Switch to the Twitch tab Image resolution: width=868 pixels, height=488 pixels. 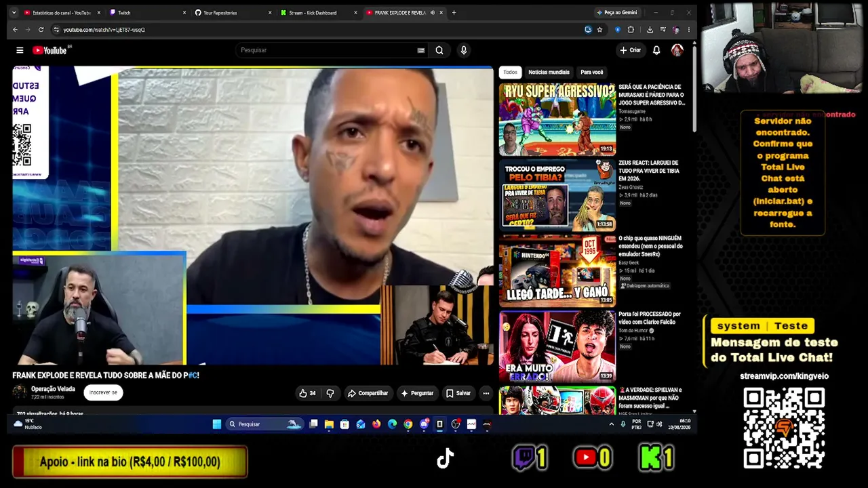146,13
